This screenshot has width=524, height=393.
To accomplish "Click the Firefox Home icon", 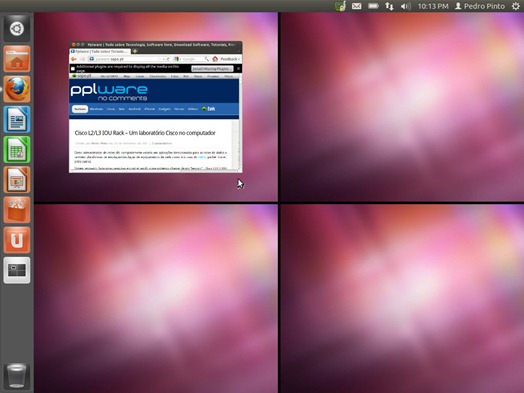I will click(x=215, y=59).
